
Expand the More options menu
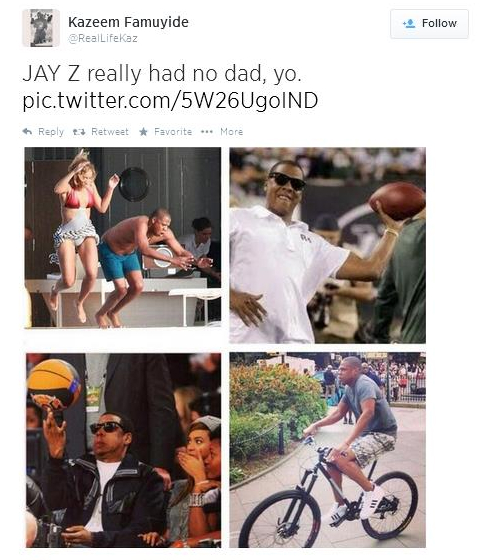(x=231, y=132)
